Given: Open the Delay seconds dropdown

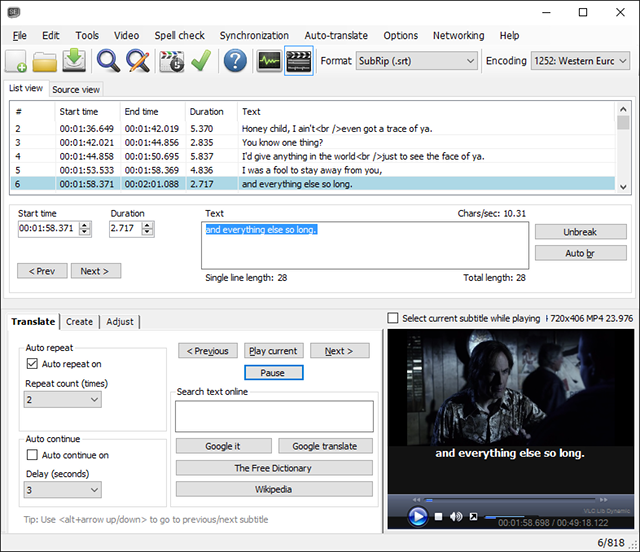Looking at the screenshot, I should click(x=62, y=490).
